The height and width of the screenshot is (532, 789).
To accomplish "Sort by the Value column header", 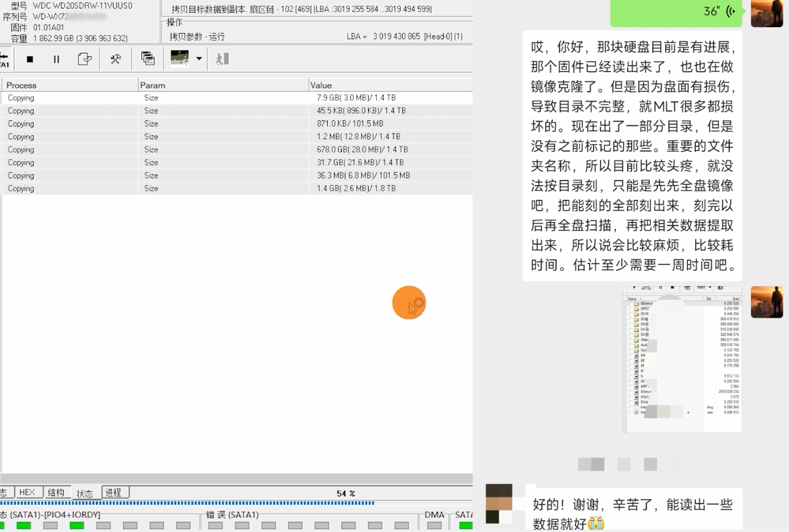I will pyautogui.click(x=321, y=85).
